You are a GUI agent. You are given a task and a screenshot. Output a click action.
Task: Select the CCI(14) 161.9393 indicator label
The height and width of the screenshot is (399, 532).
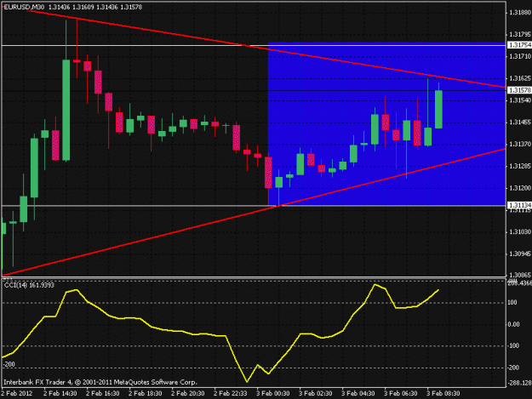point(29,285)
